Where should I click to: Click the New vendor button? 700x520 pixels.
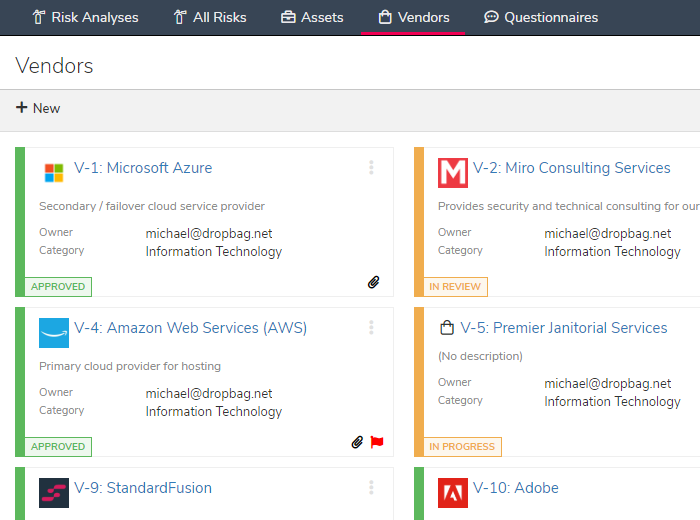(38, 108)
